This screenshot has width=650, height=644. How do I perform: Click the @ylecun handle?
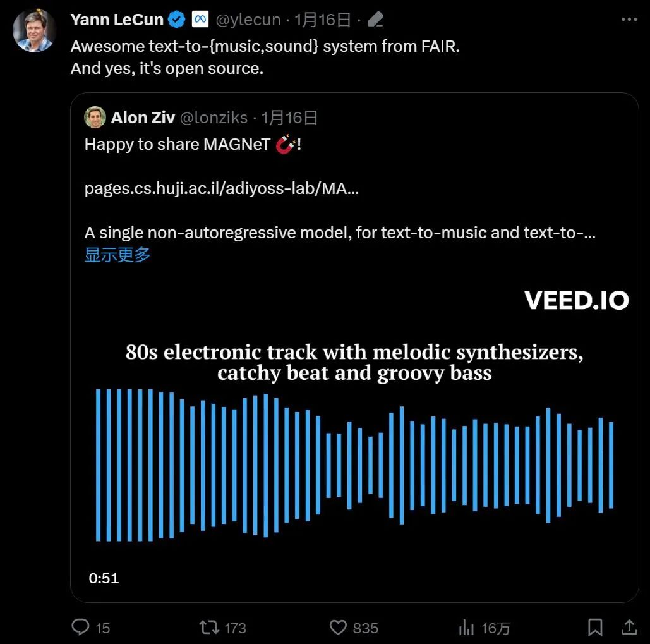(248, 20)
